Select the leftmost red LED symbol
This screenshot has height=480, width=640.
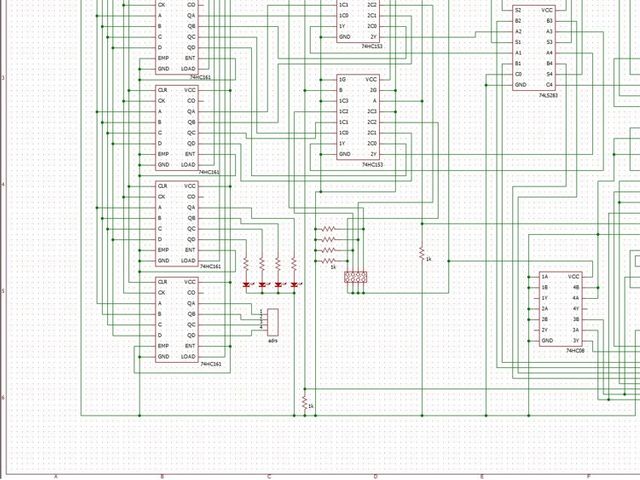[x=246, y=284]
